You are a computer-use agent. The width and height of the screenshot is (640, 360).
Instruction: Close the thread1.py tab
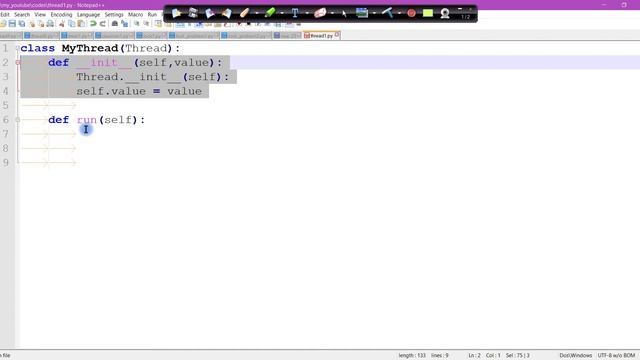click(x=337, y=35)
